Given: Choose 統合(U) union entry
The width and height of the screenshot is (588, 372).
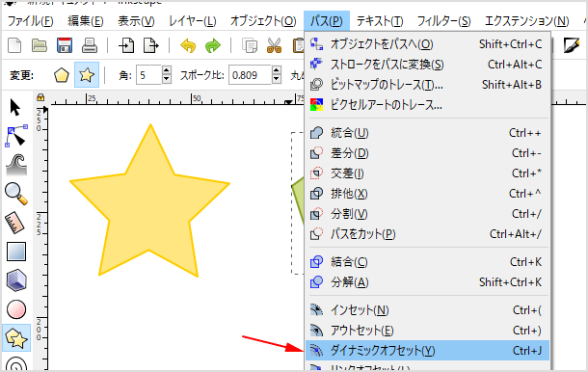Looking at the screenshot, I should coord(427,133).
